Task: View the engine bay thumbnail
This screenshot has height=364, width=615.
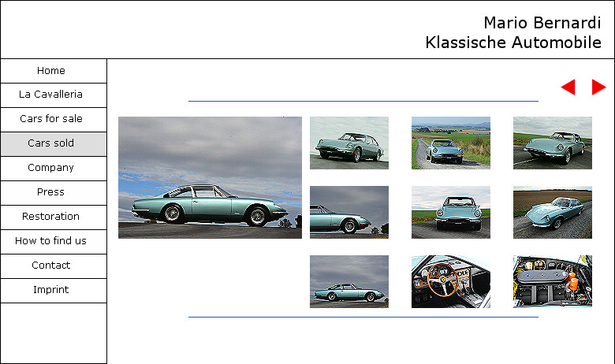Action: tap(552, 281)
